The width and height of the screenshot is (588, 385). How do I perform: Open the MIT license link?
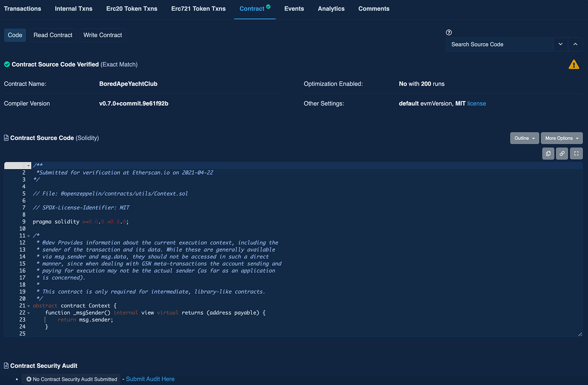pos(477,103)
